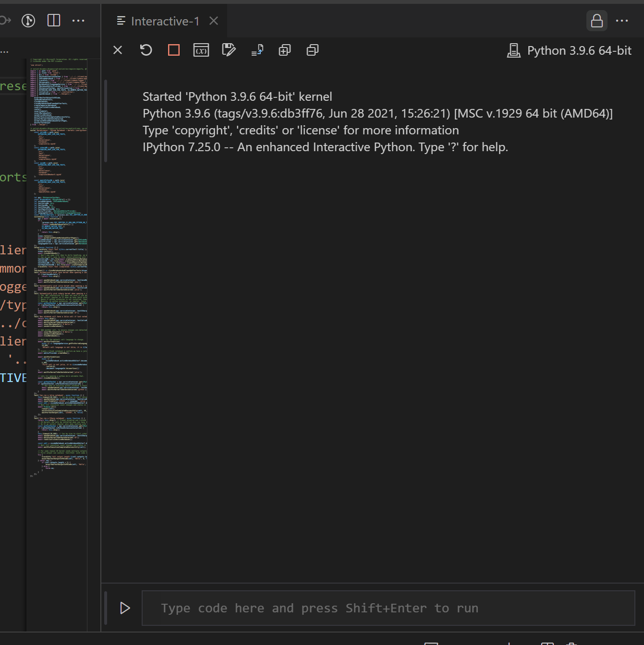
Task: Open the source control graph icon
Action: coord(28,21)
